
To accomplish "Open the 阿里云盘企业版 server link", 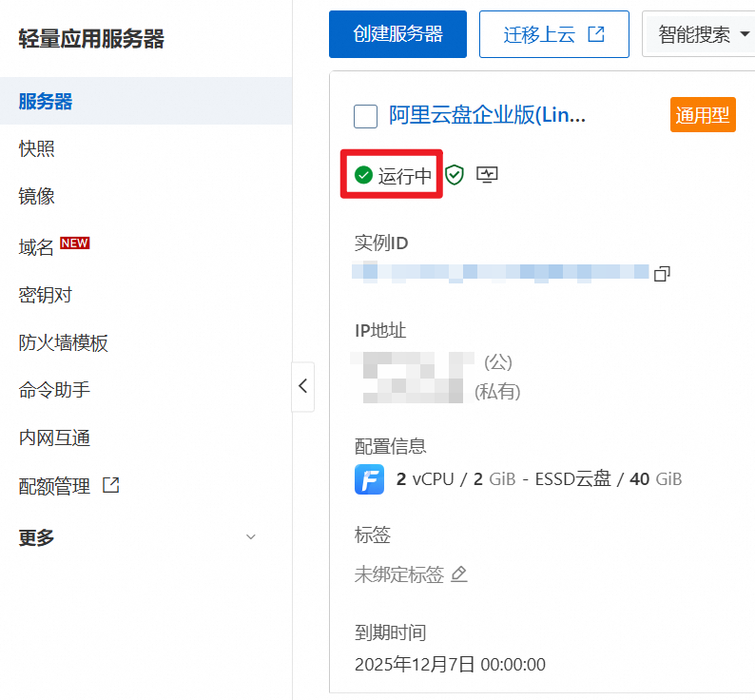I will (x=487, y=116).
